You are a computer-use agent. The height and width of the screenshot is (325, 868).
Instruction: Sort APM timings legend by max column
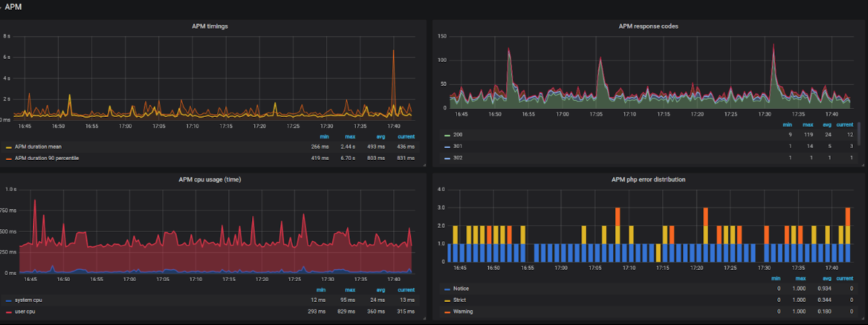tap(350, 137)
